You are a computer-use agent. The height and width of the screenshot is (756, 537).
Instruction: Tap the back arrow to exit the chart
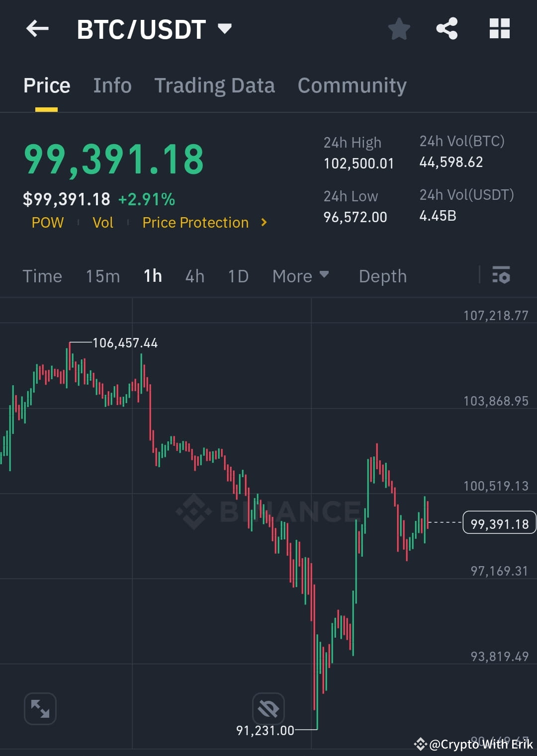pyautogui.click(x=37, y=28)
